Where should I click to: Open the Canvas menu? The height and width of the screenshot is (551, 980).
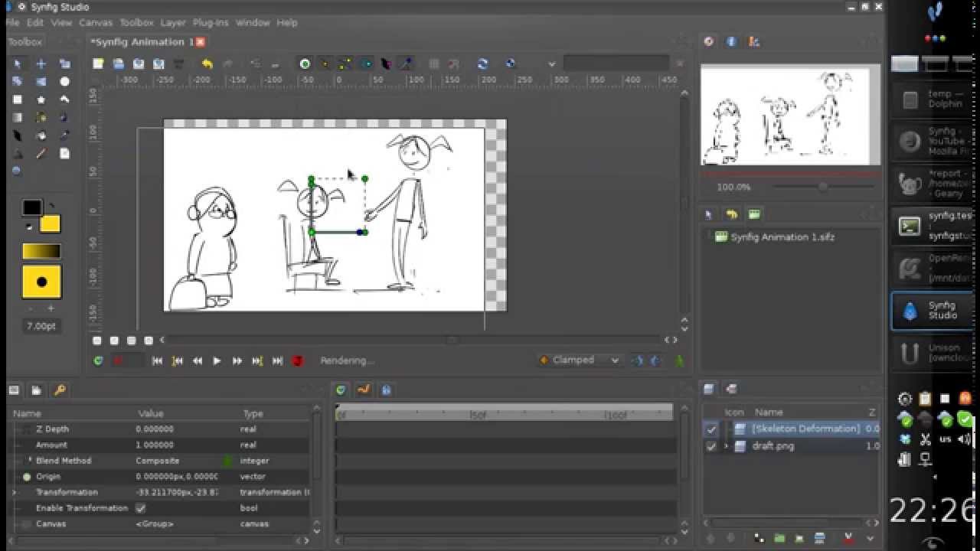click(x=96, y=23)
